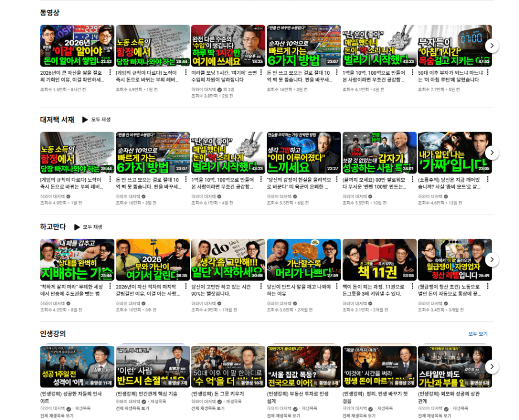This screenshot has width=519, height=420.
Task: Open thumbnail '내가 알던 나는 가짜입니다' 23:05
Action: (x=455, y=153)
